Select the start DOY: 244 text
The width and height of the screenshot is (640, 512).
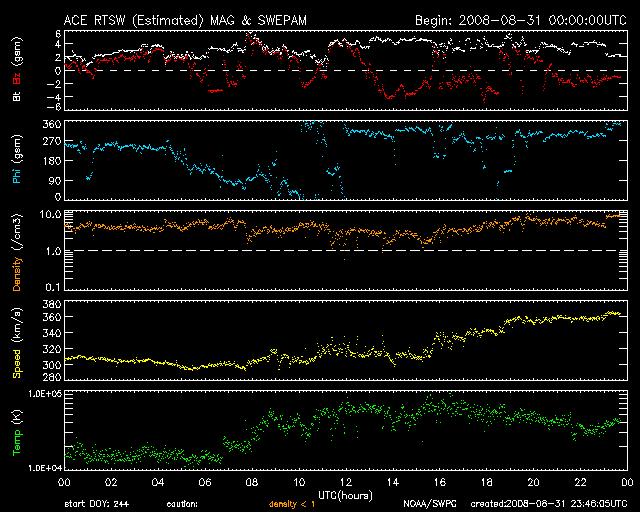pyautogui.click(x=97, y=504)
